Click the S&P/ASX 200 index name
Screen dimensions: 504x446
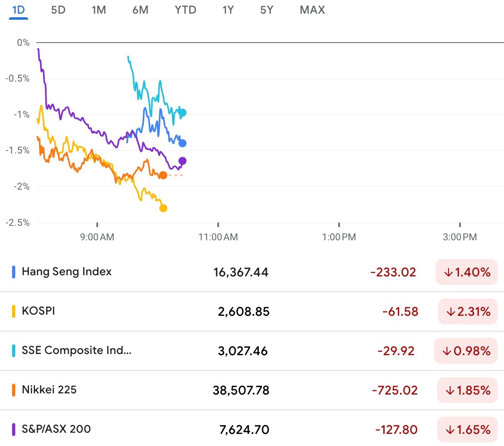point(56,429)
